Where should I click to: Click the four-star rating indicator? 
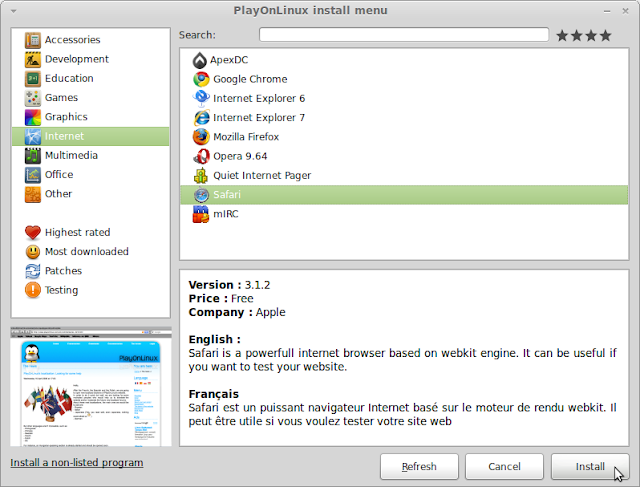click(584, 36)
